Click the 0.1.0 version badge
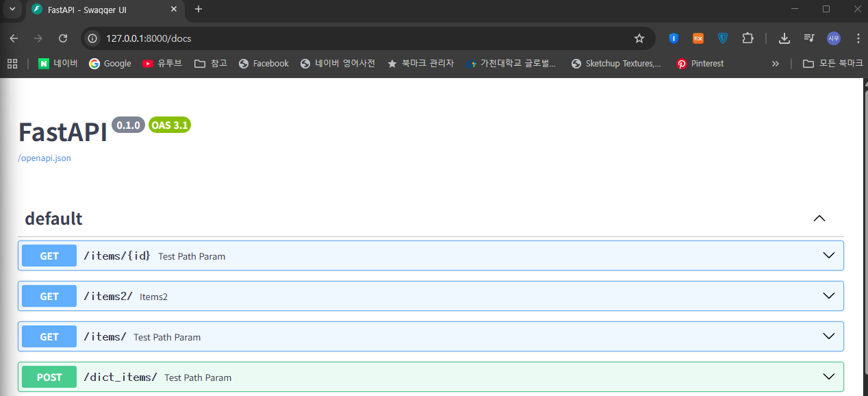 click(128, 125)
